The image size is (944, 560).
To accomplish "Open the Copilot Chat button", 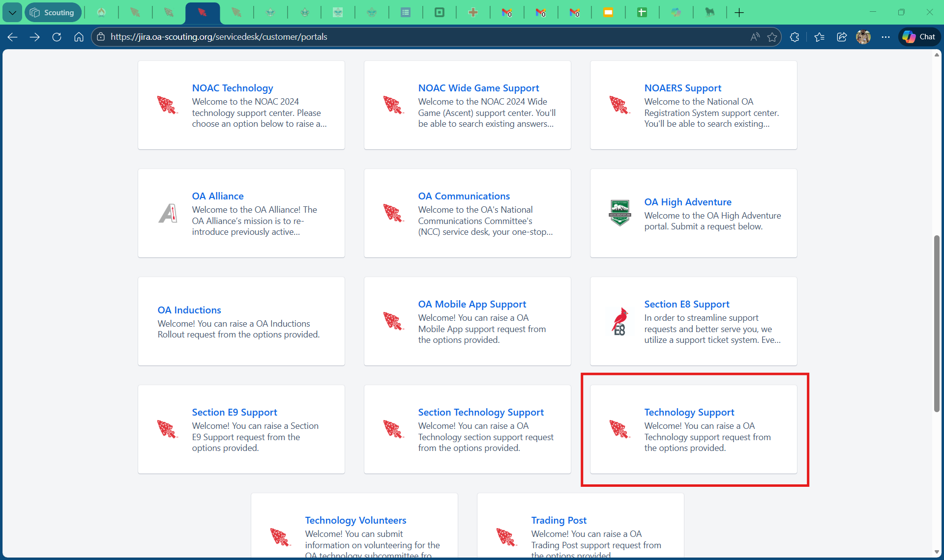I will tap(919, 37).
